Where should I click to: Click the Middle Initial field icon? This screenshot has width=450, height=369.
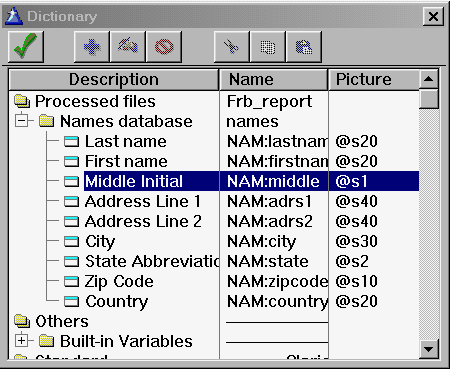click(x=71, y=182)
